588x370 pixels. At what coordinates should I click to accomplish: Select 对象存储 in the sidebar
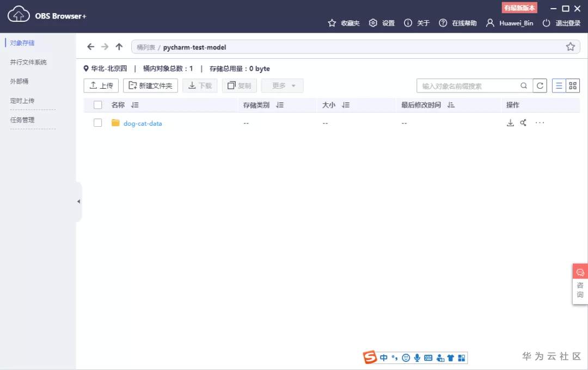click(x=22, y=43)
